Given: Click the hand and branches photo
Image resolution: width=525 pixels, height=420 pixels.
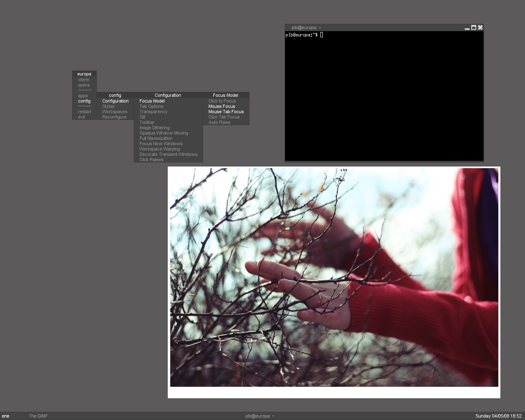Looking at the screenshot, I should 334,278.
